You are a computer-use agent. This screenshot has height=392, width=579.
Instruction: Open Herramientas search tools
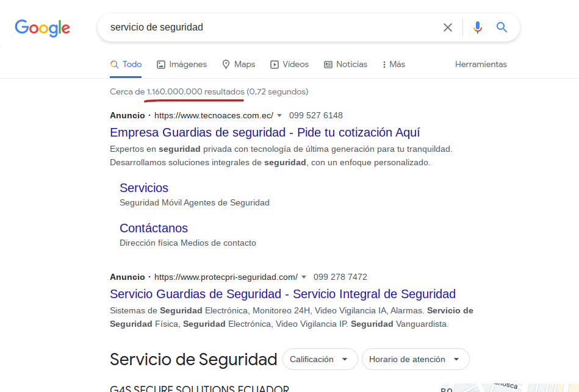(481, 64)
